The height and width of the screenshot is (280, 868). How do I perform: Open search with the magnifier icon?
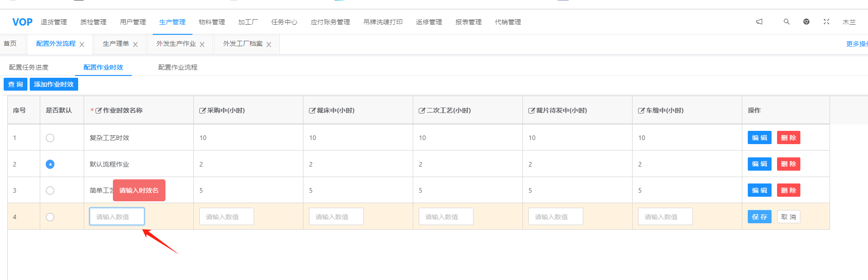click(x=787, y=22)
